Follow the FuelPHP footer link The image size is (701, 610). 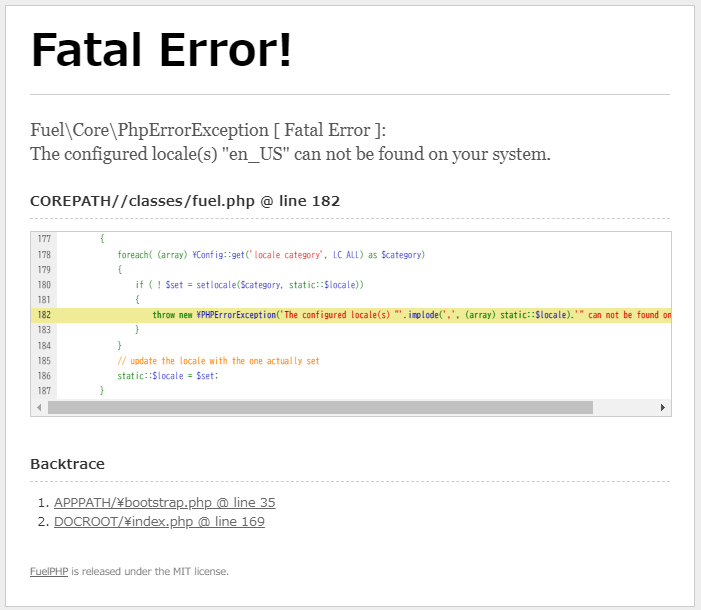(49, 571)
